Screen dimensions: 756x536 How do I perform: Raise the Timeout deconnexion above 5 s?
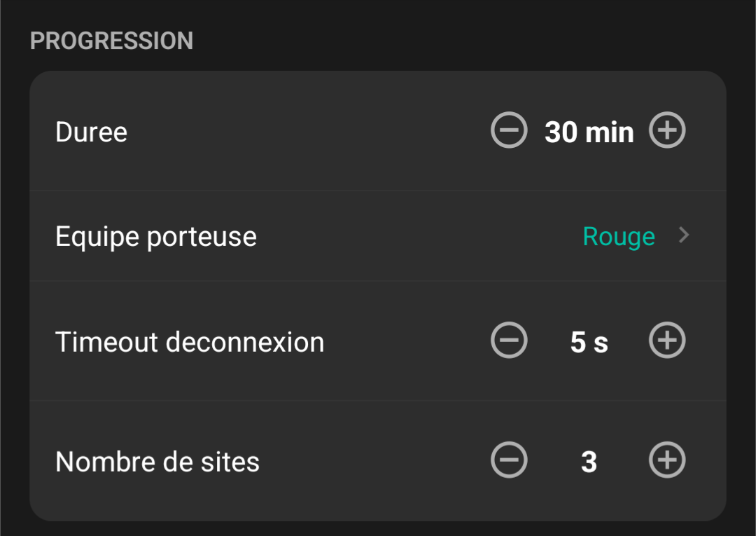click(667, 341)
